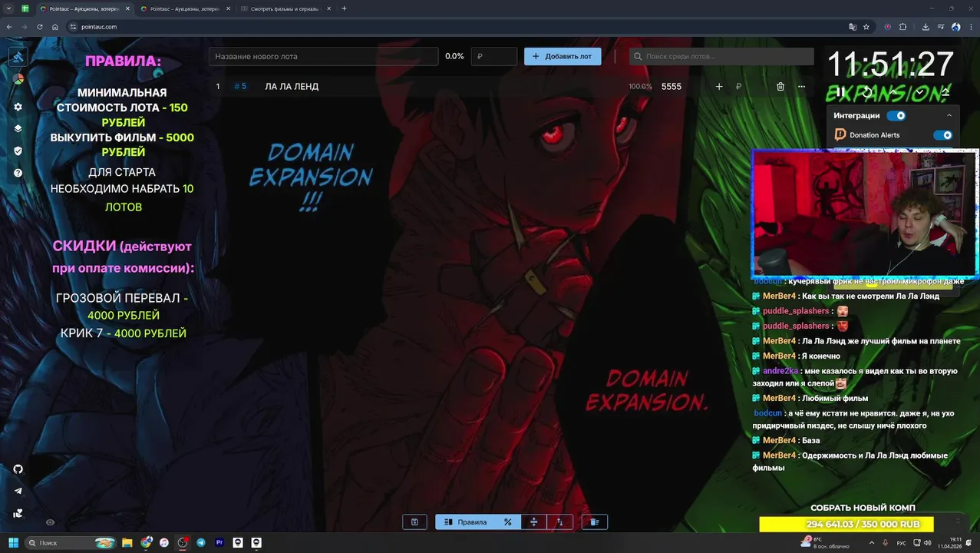The image size is (980, 553).
Task: Open the Telegram link icon in sidebar
Action: point(18,491)
